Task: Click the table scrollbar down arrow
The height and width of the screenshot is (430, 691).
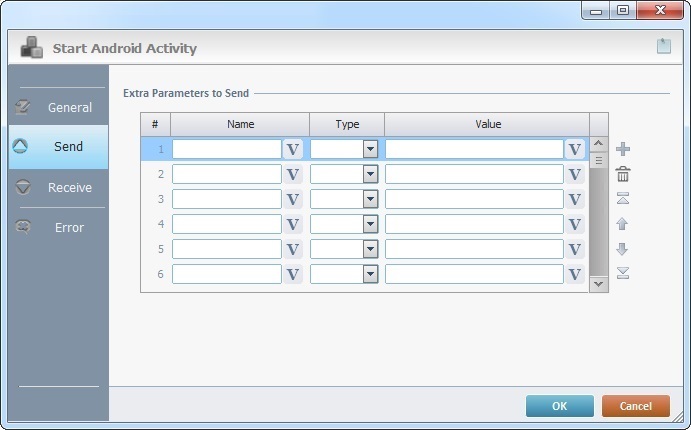Action: [x=598, y=284]
